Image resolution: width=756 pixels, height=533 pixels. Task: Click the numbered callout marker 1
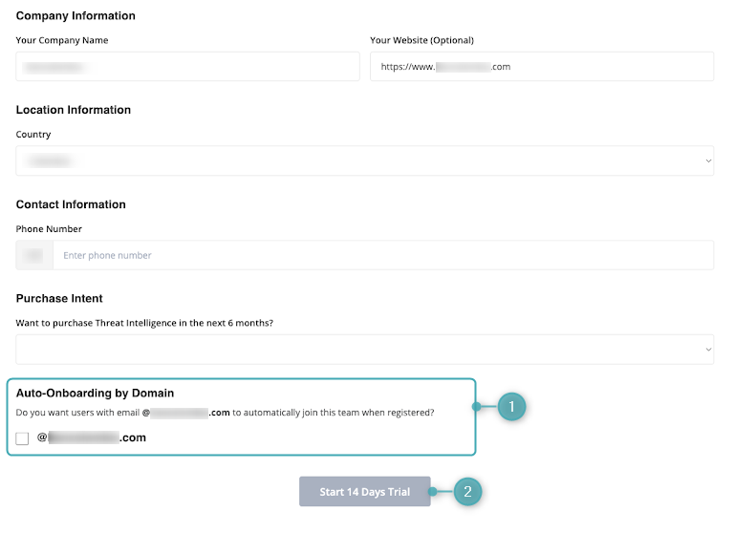[x=511, y=407]
